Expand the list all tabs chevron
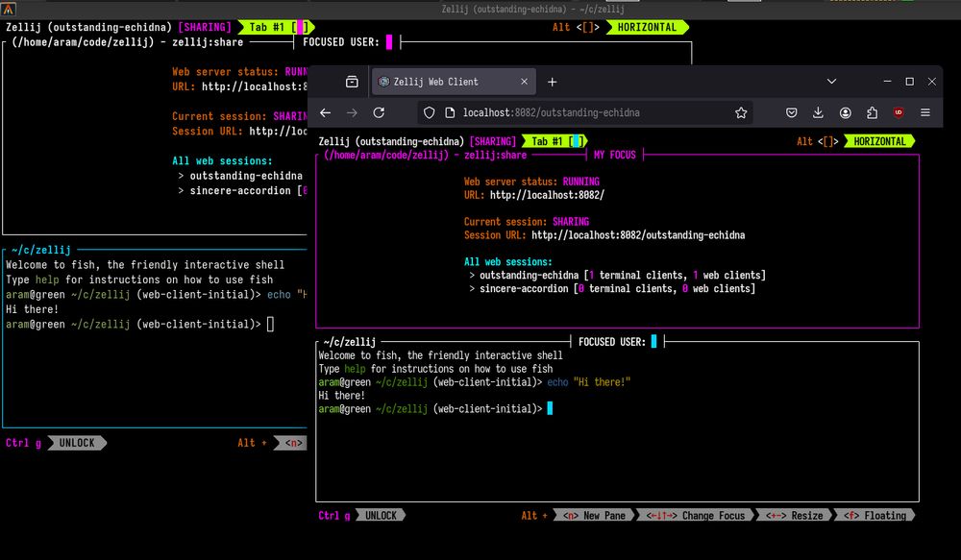The width and height of the screenshot is (961, 560). [831, 81]
